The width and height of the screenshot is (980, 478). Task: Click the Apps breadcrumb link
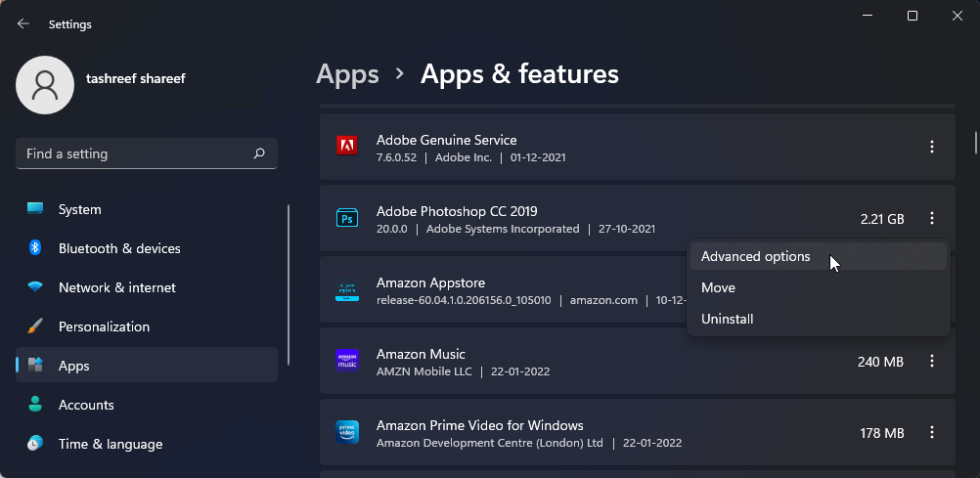[x=347, y=74]
